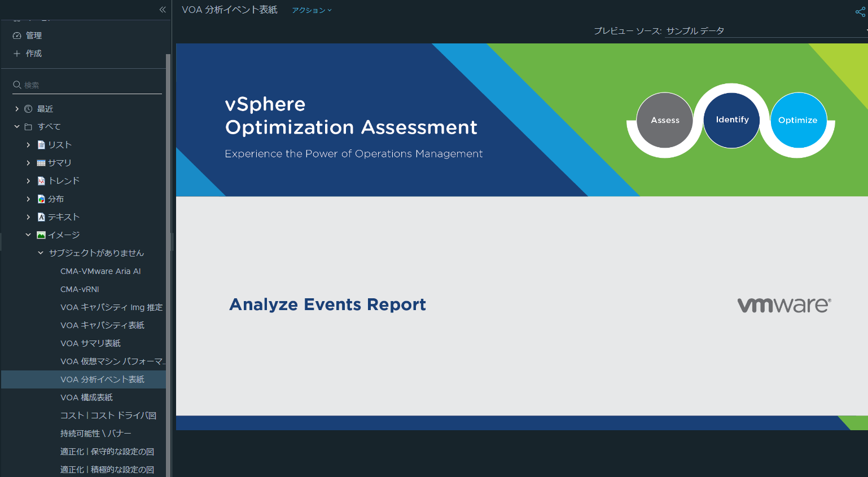Click the 分布 pie chart icon

point(41,199)
